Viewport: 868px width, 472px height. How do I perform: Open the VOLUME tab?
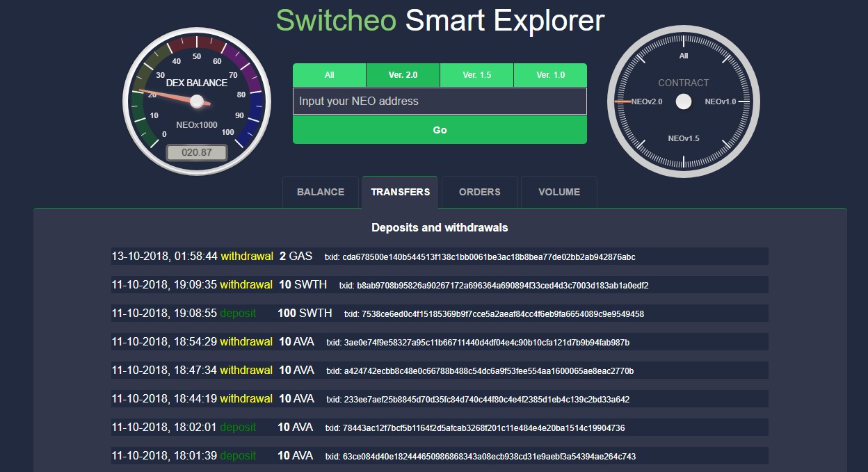tap(558, 192)
